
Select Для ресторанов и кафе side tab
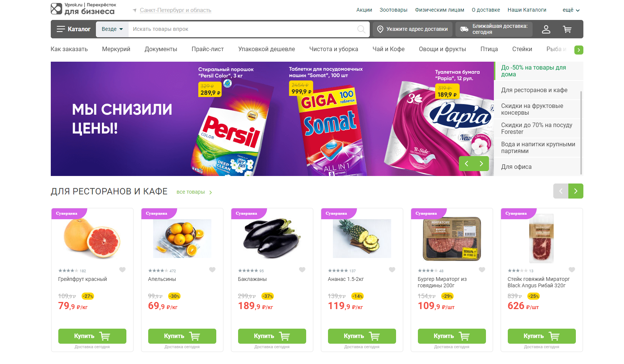534,90
